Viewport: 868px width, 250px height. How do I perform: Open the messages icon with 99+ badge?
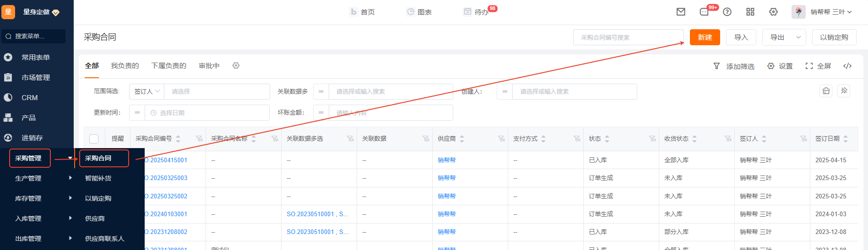click(x=704, y=12)
